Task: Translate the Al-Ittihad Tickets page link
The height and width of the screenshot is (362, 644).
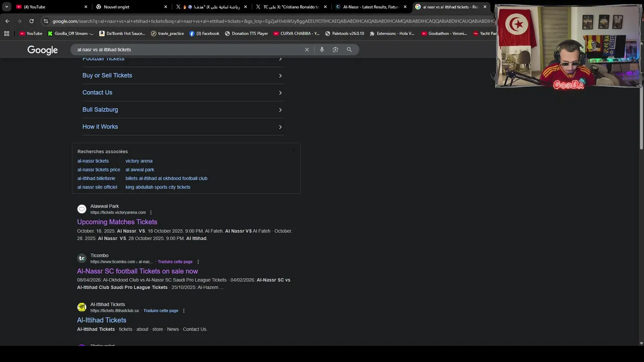Action: pos(160,311)
